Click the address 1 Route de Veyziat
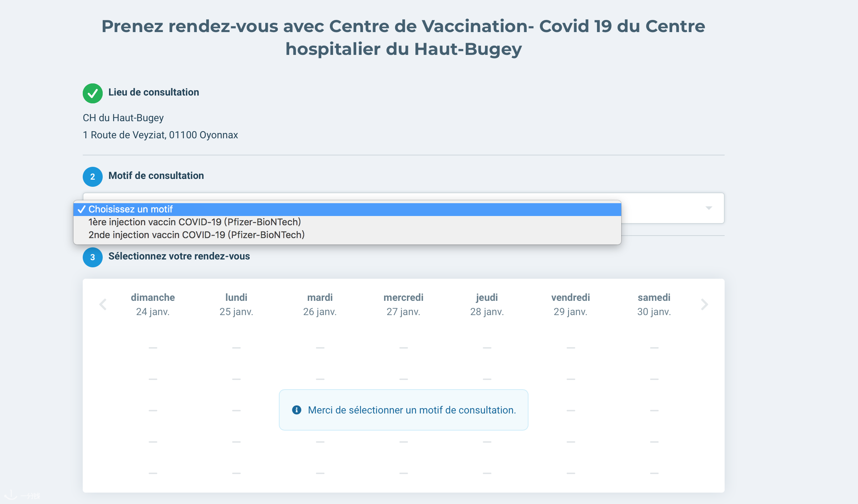The height and width of the screenshot is (504, 858). (160, 135)
